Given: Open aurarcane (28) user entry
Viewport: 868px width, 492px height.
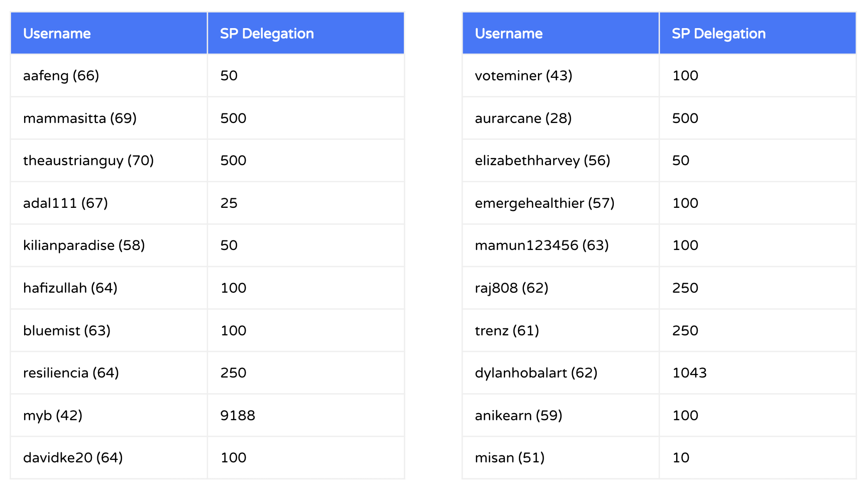Looking at the screenshot, I should tap(523, 118).
